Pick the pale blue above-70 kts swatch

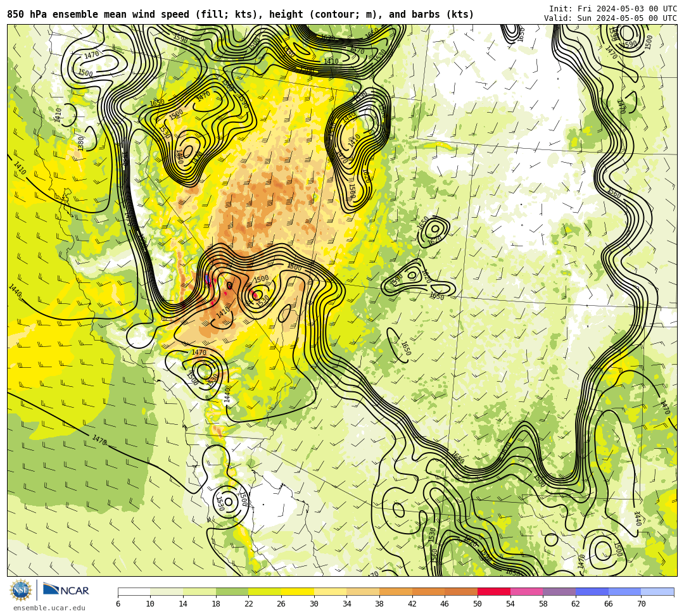[657, 591]
